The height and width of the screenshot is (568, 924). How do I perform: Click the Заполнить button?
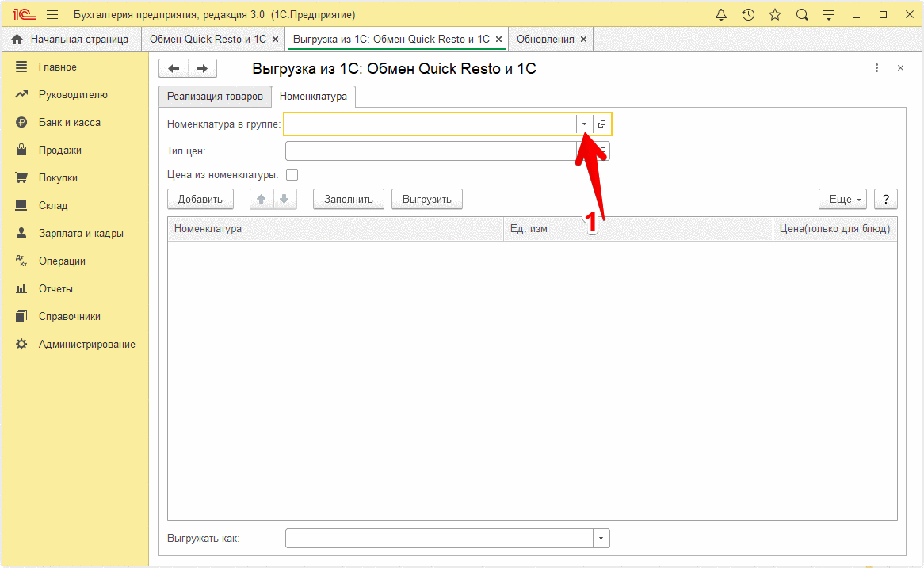click(348, 199)
